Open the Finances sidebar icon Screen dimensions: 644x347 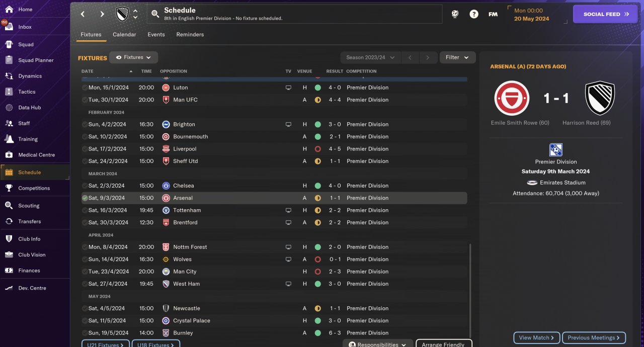pyautogui.click(x=9, y=271)
